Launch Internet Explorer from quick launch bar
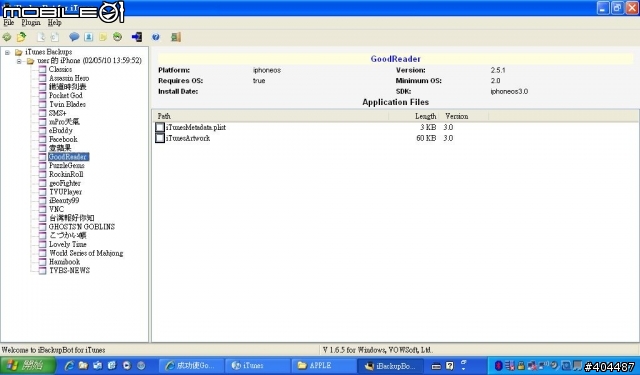This screenshot has height=375, width=640. tap(69, 366)
